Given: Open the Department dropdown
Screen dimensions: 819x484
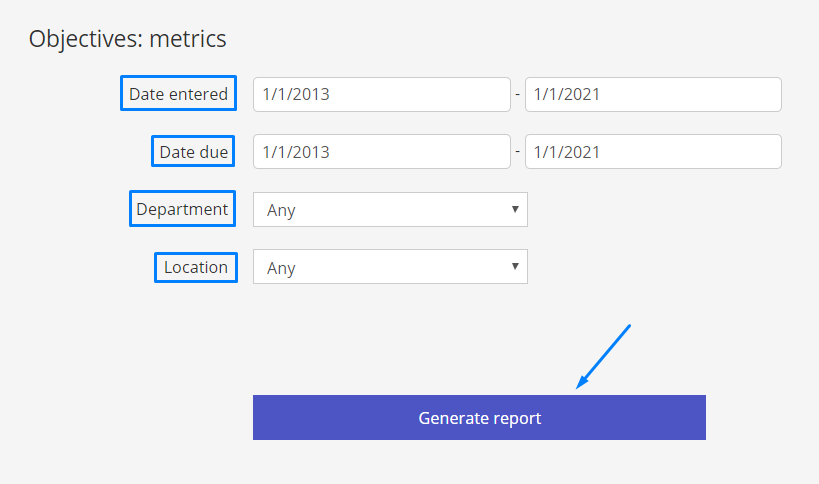Looking at the screenshot, I should (x=390, y=209).
